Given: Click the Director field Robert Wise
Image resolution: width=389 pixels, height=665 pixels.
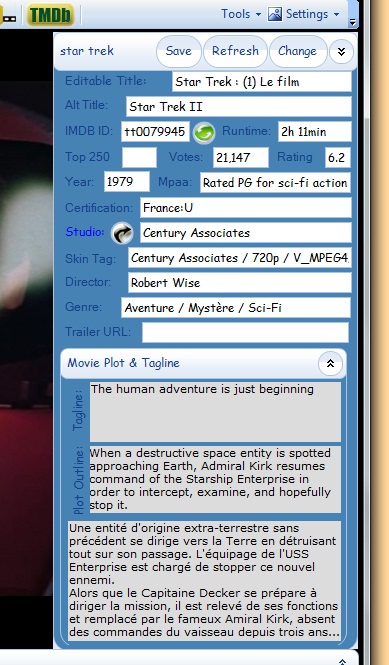Looking at the screenshot, I should click(x=240, y=282).
